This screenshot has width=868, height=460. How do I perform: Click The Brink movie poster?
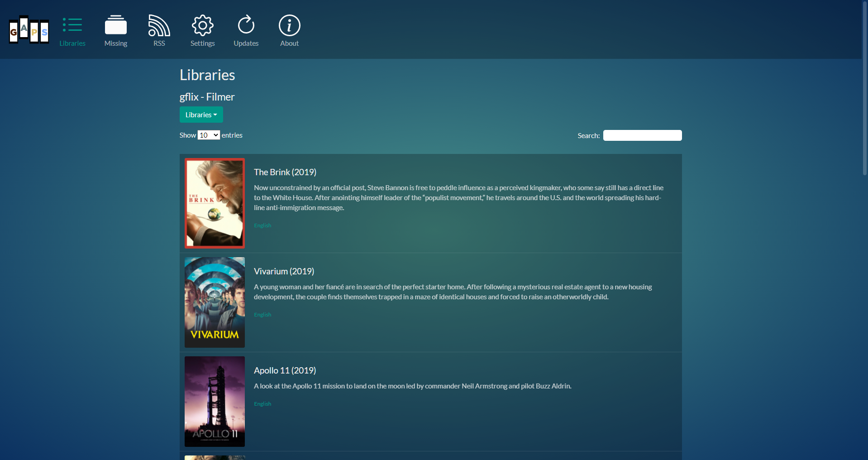215,203
